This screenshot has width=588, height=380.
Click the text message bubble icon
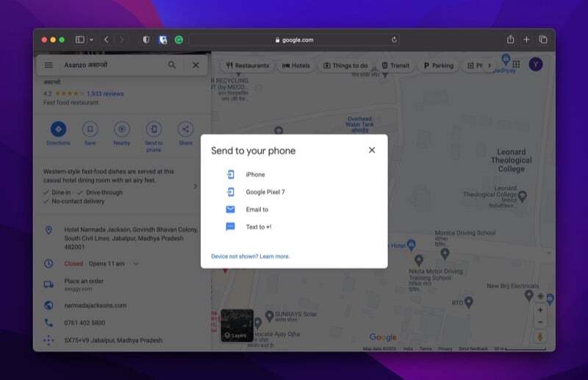coord(230,226)
